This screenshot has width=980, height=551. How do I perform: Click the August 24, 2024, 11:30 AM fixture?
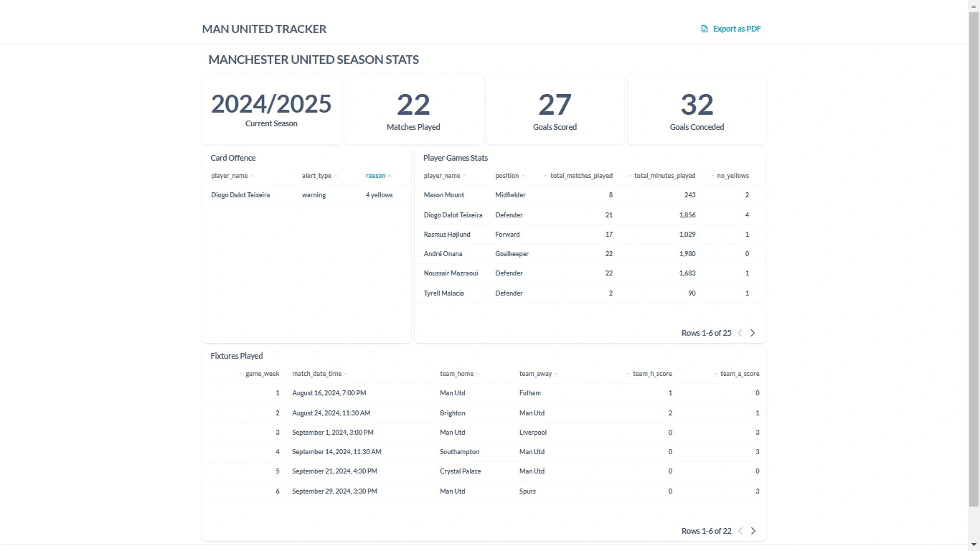coord(331,413)
